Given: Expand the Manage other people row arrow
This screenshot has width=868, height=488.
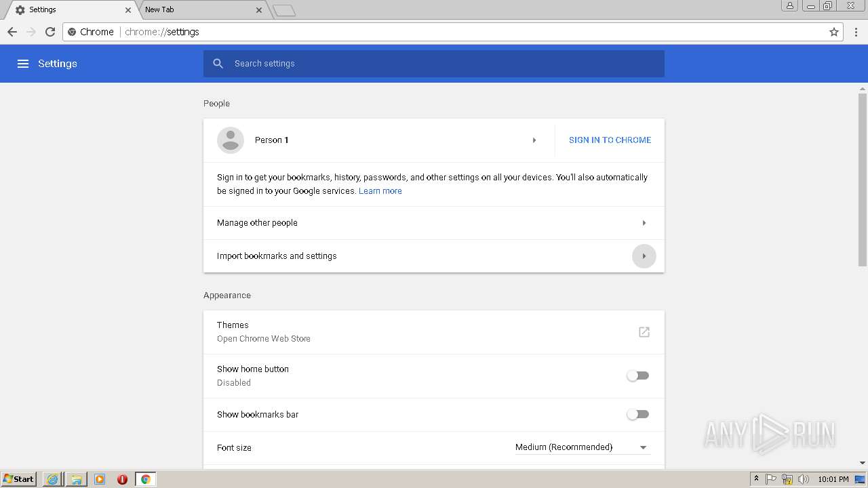Looking at the screenshot, I should [644, 223].
